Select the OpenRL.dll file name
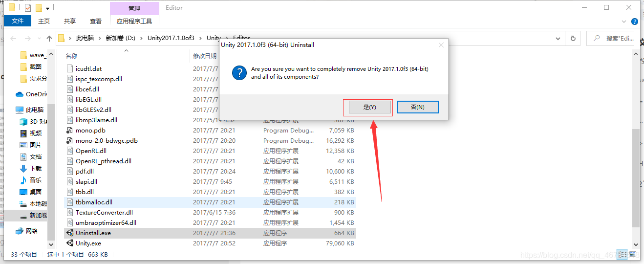Screen dimensions: 644x264 coord(91,151)
